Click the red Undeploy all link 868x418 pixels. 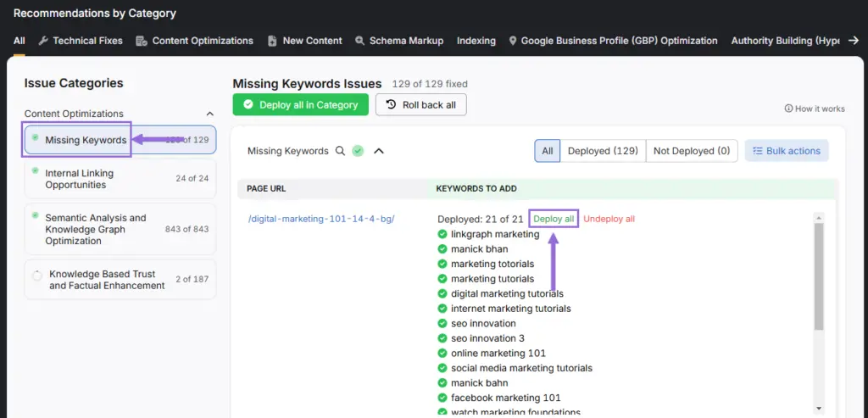(609, 219)
